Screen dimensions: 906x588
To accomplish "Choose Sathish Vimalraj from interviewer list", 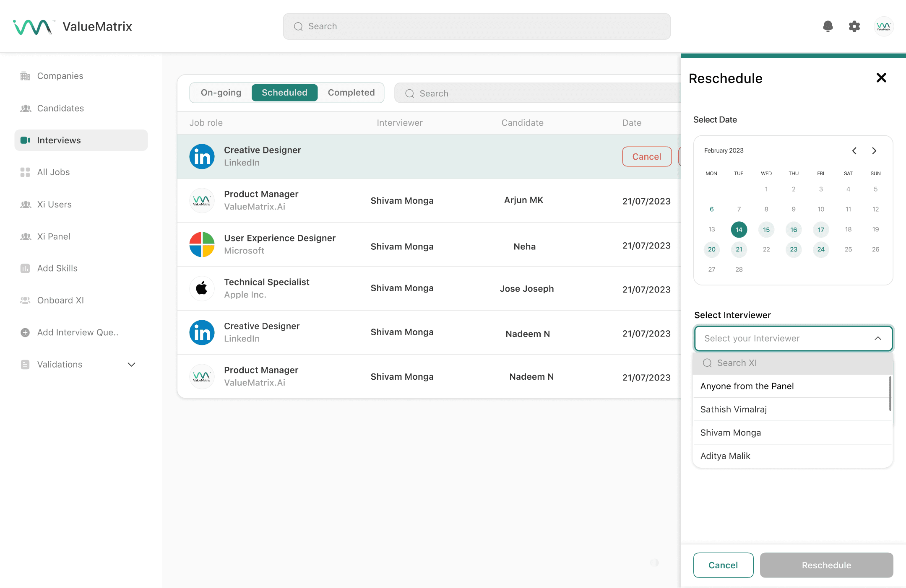I will point(733,409).
